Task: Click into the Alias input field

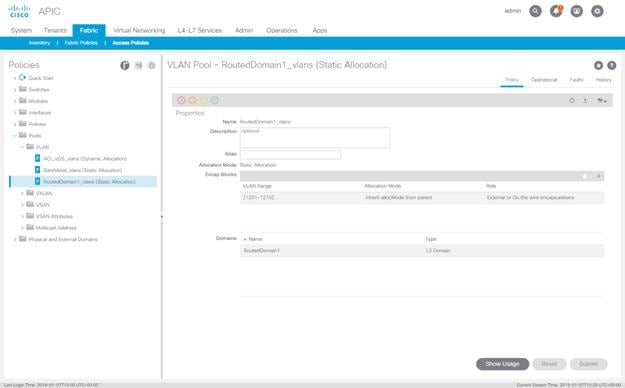Action: 290,154
